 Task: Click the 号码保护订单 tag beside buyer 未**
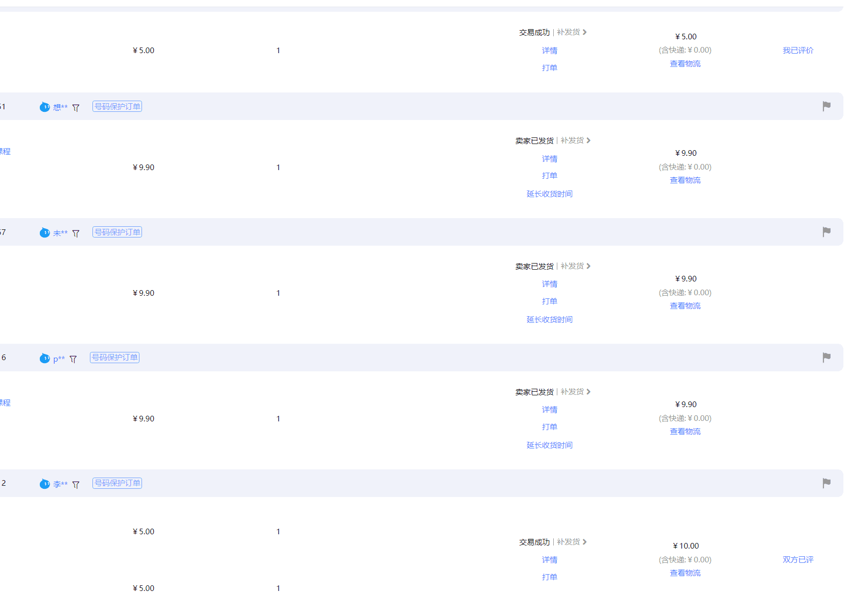pos(116,232)
